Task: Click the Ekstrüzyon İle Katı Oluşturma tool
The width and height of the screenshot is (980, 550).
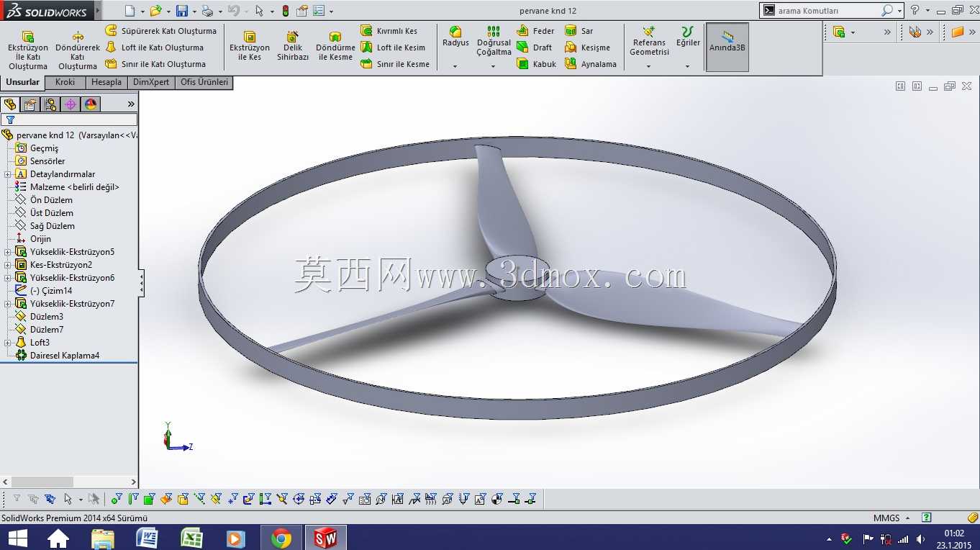Action: (28, 50)
